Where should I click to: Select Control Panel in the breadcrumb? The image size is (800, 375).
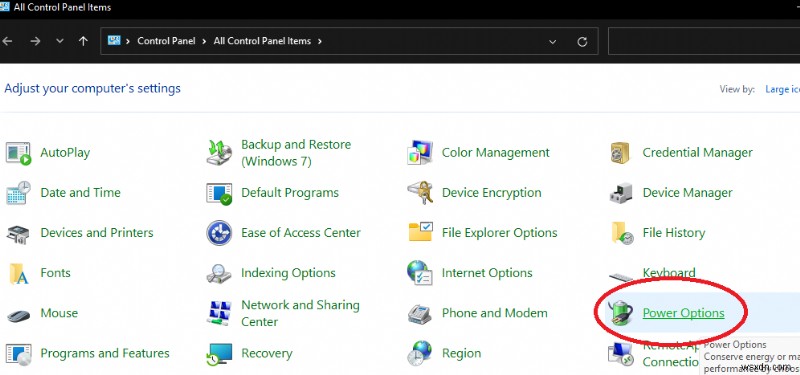166,41
